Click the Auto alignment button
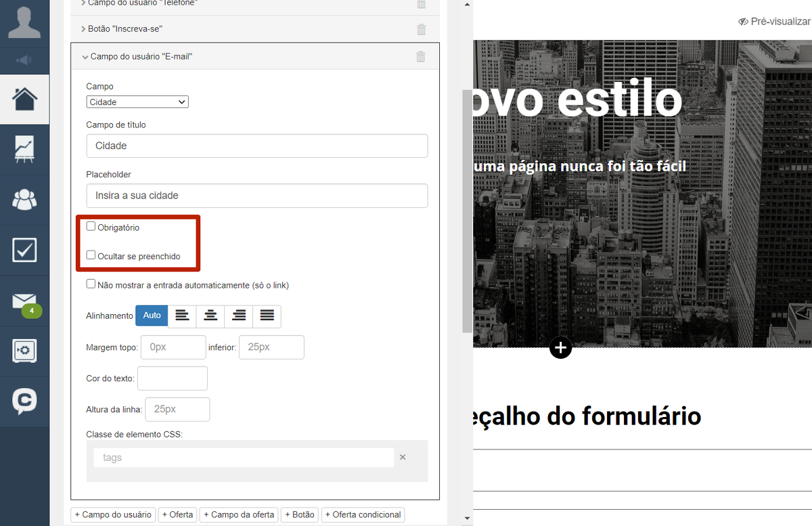The width and height of the screenshot is (812, 526). coord(152,316)
